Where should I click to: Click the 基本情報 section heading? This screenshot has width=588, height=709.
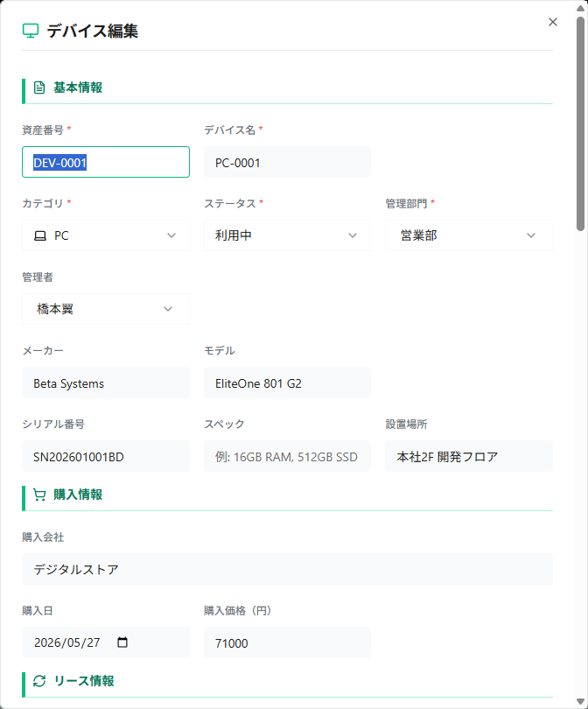tap(78, 88)
